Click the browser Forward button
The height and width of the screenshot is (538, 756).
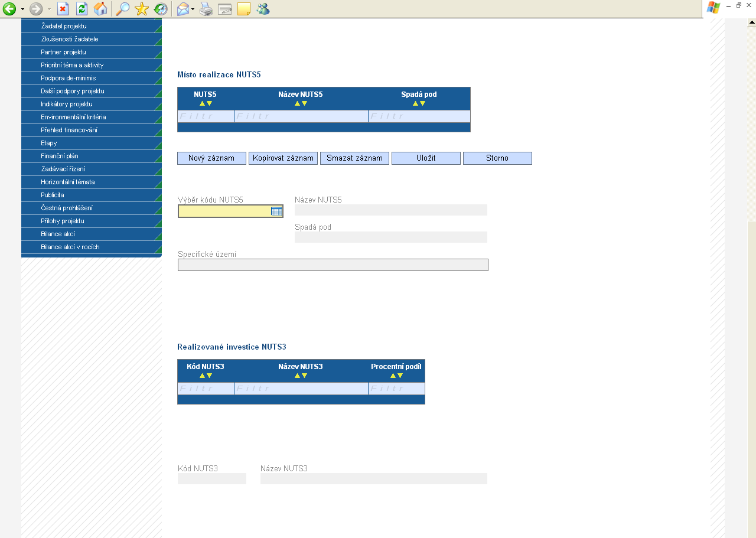click(x=36, y=8)
